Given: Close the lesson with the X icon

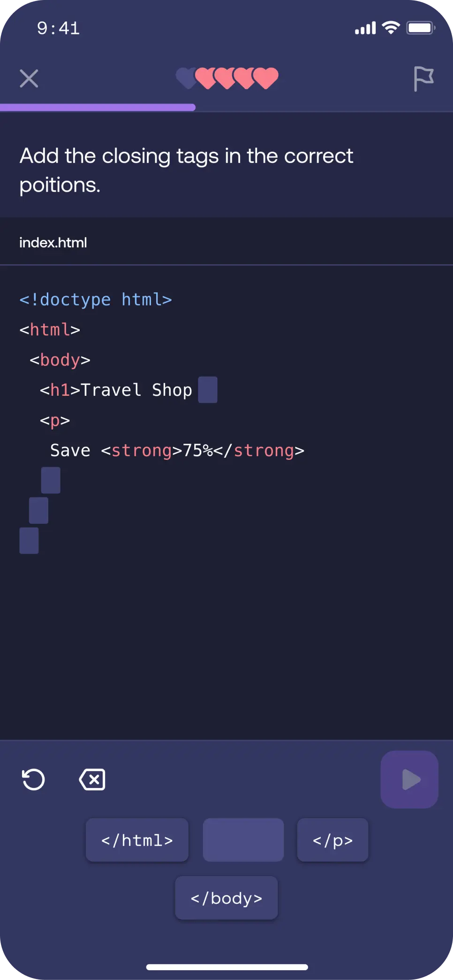Looking at the screenshot, I should (29, 79).
